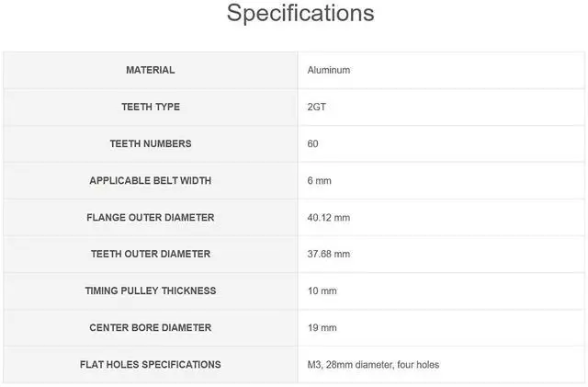Click the M3, 28mm diameter text
The height and width of the screenshot is (387, 588).
click(x=350, y=364)
